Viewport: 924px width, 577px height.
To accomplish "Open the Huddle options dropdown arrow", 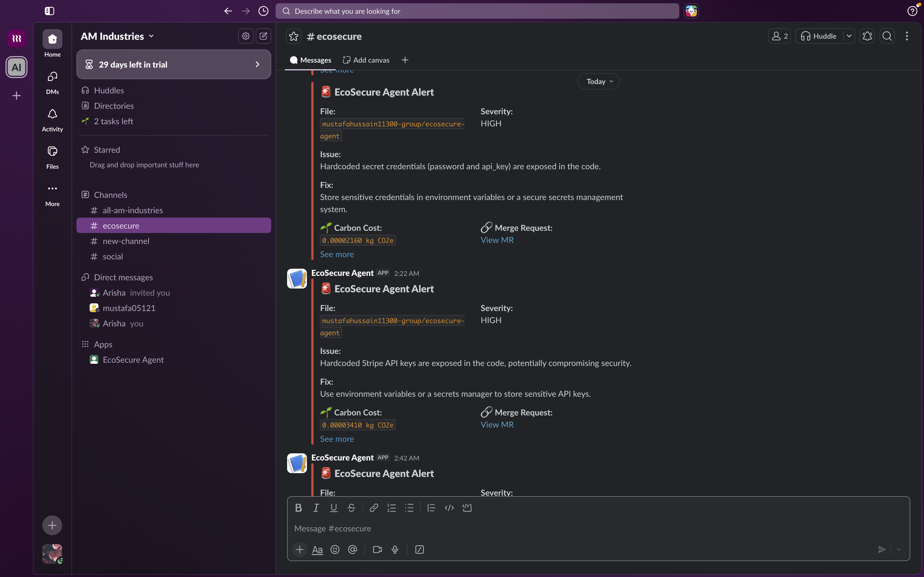I will point(849,36).
